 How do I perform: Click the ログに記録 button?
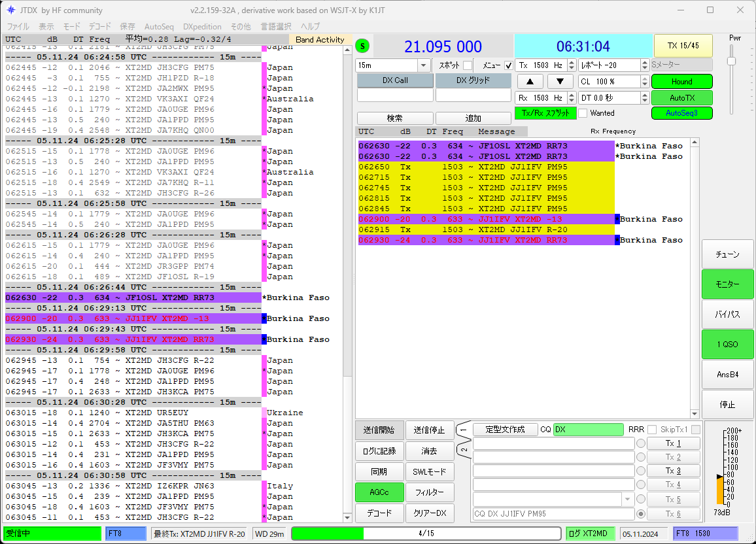[379, 451]
